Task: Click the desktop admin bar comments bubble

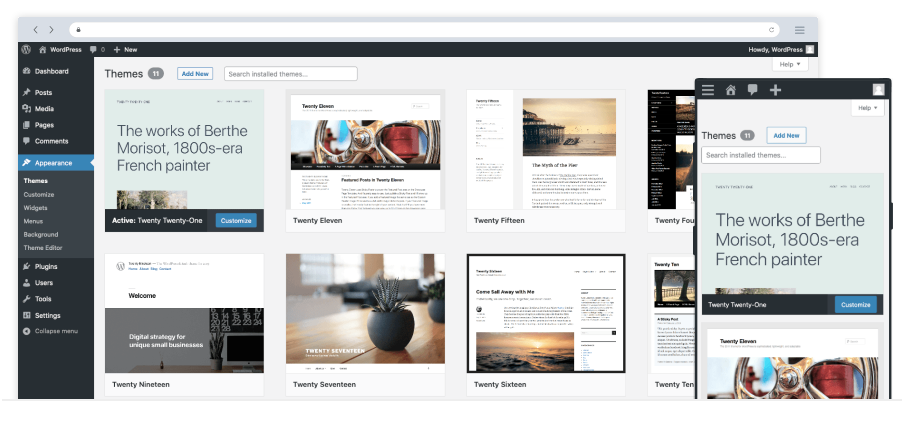Action: point(95,49)
